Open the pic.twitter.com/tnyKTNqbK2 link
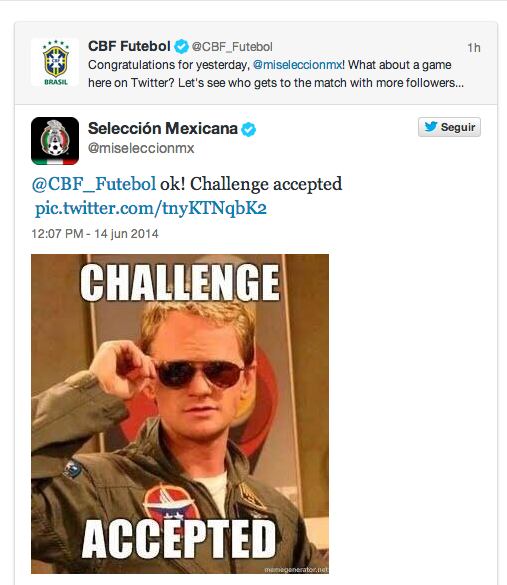507x585 pixels. pos(151,208)
